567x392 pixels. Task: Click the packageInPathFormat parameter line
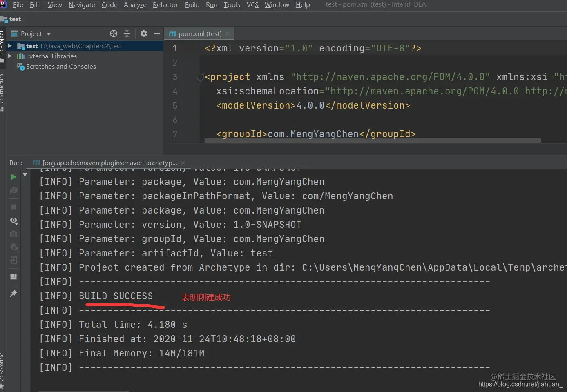point(216,196)
